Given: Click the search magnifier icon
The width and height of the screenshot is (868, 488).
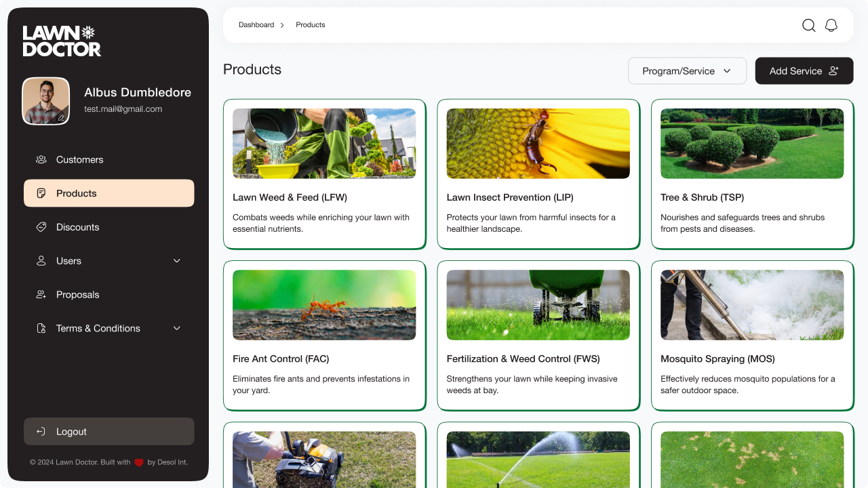Looking at the screenshot, I should pos(809,25).
